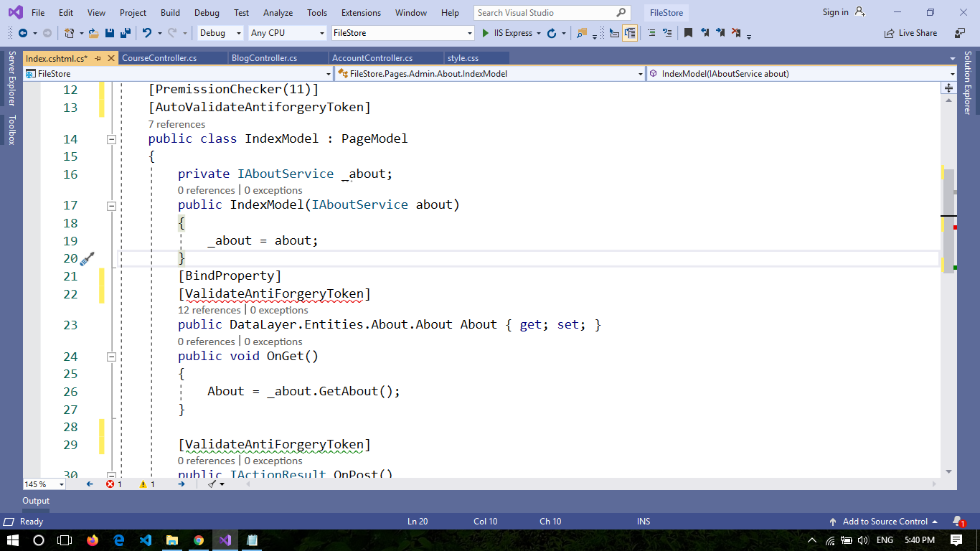
Task: Click the Undo arrow icon
Action: click(x=147, y=33)
